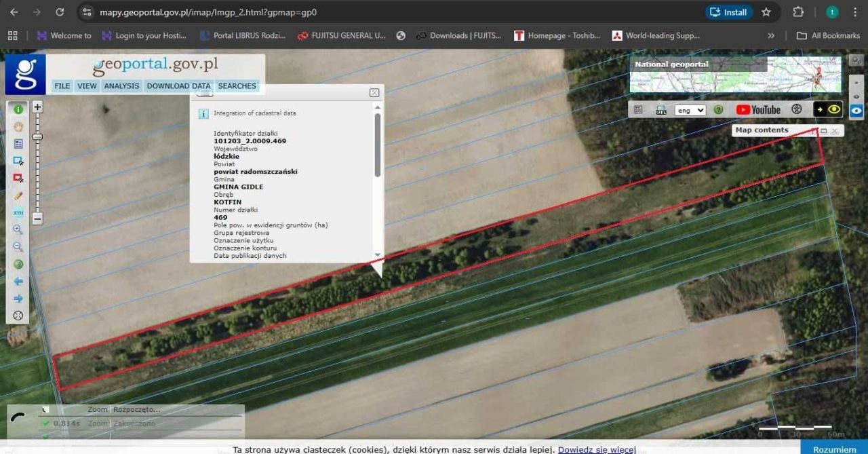The width and height of the screenshot is (868, 454).
Task: Click the red rectangle selection tool
Action: click(x=18, y=178)
